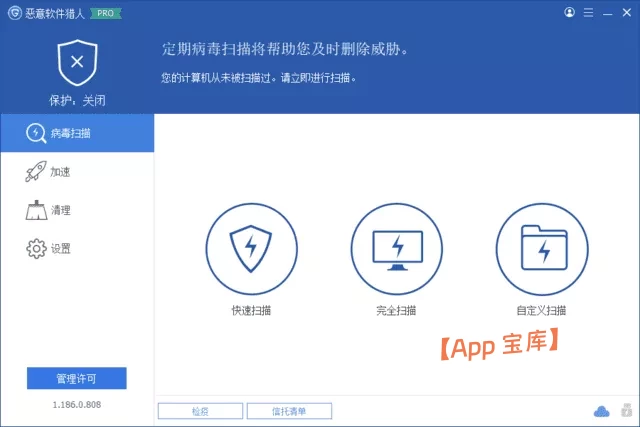The image size is (640, 427).
Task: Open the 清理 cleanup tab
Action: coord(77,210)
